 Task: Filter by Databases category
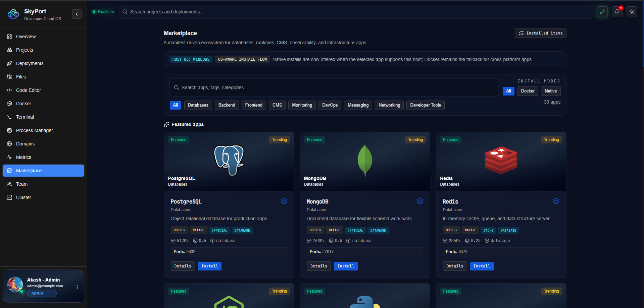pos(198,105)
